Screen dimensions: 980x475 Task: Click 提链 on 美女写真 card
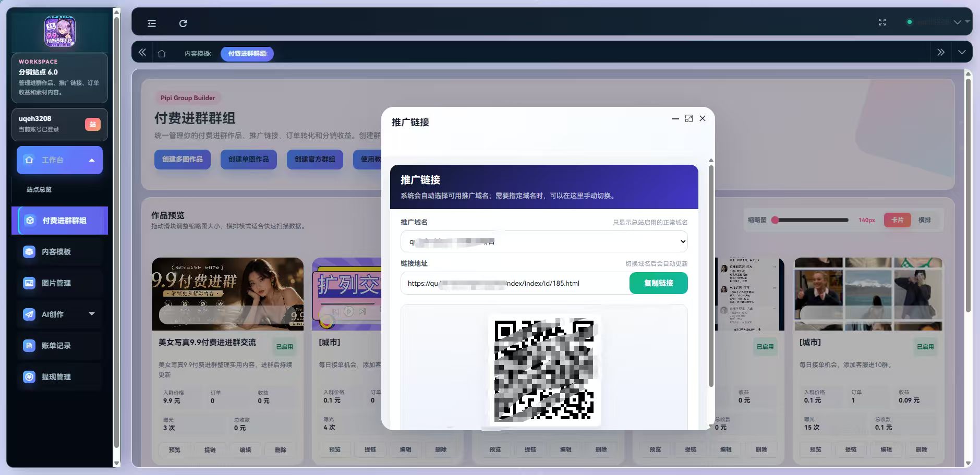click(x=210, y=449)
